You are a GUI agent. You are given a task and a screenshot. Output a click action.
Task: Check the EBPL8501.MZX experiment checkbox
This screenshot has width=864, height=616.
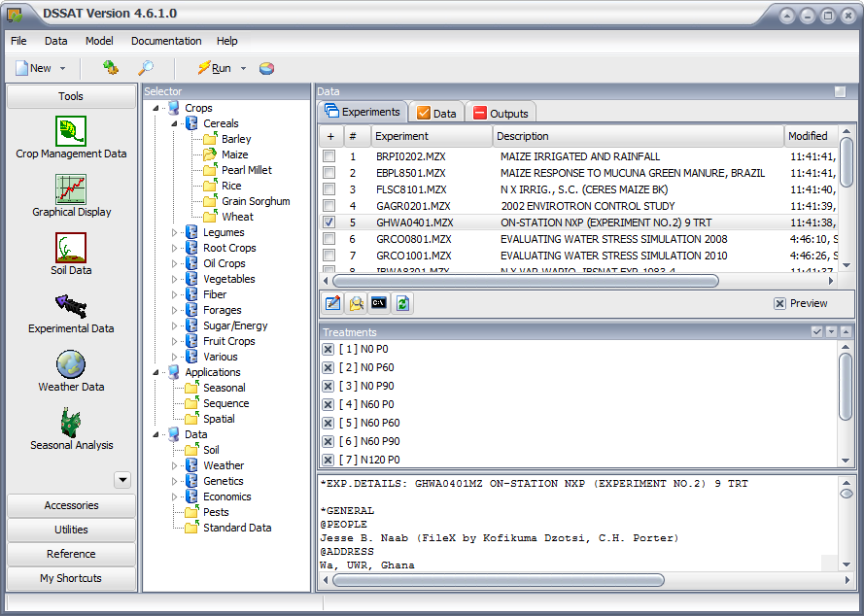[x=328, y=172]
